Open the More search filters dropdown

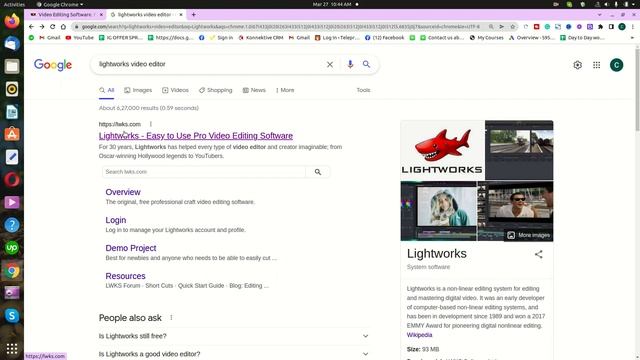point(285,90)
